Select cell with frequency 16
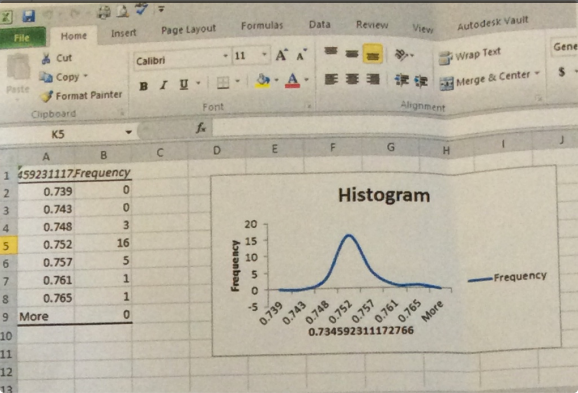The image size is (578, 393). [103, 243]
